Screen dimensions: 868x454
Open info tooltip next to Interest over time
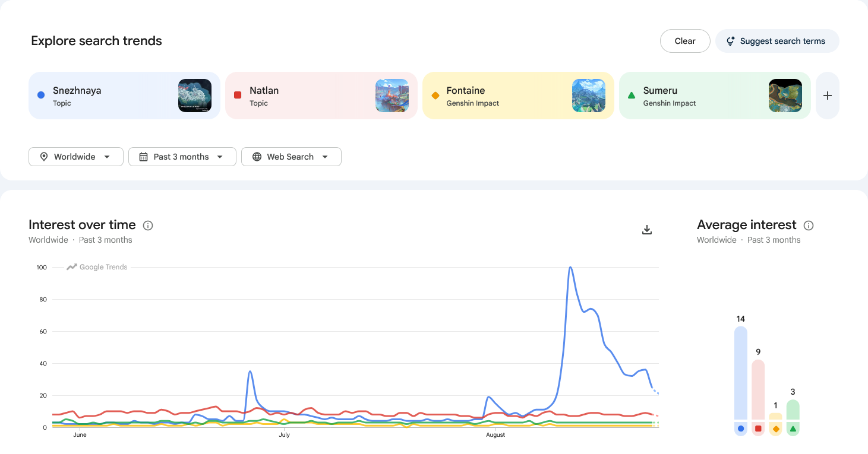click(x=148, y=226)
